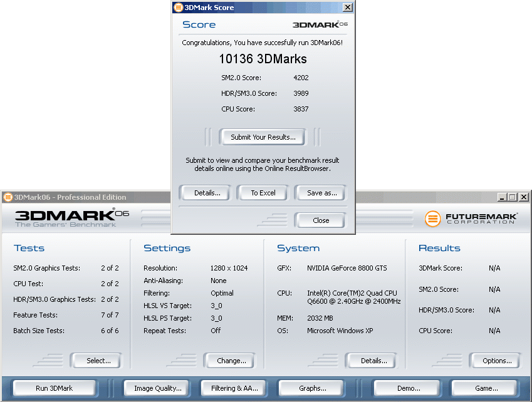Click Microsoft Windows XP text

tap(340, 331)
